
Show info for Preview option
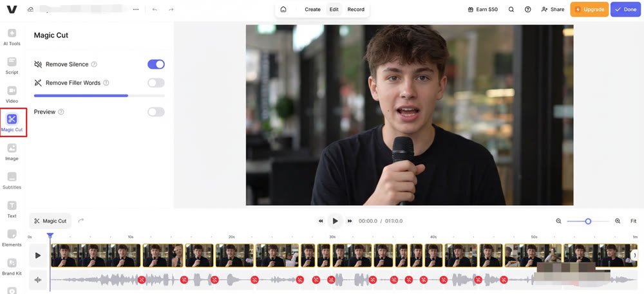coord(61,112)
